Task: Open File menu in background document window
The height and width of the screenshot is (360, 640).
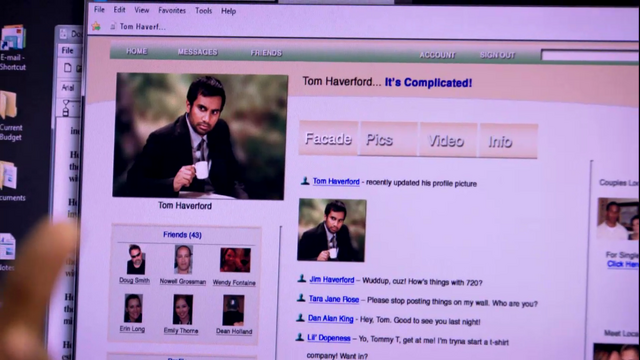Action: coord(68,51)
